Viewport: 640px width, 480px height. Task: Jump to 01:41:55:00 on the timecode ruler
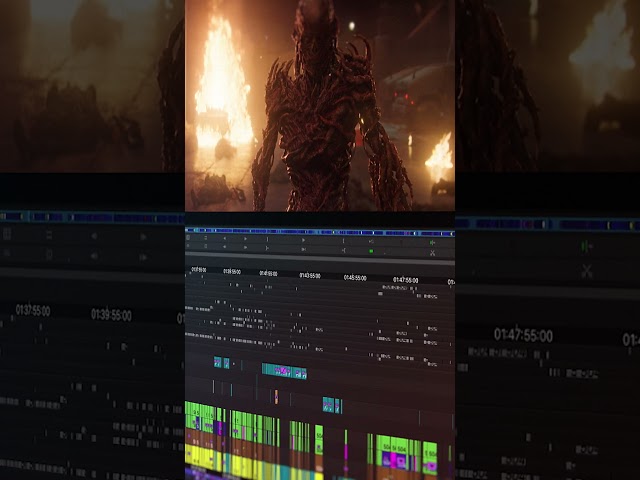click(268, 273)
